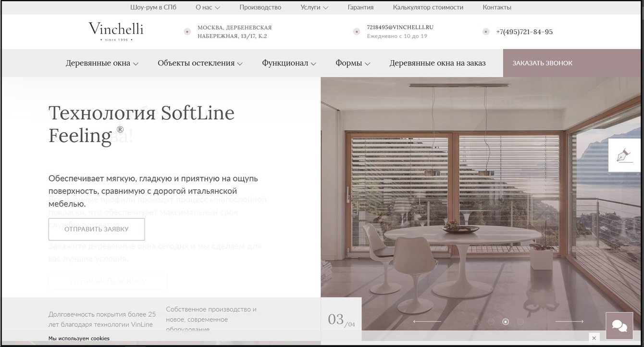Click the Москва, Дербеневская набережная address
The height and width of the screenshot is (347, 644).
coord(235,32)
